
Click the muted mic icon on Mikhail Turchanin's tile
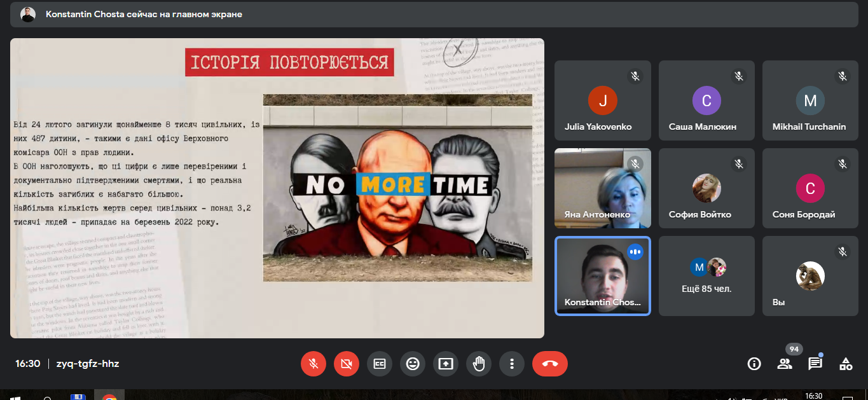pyautogui.click(x=842, y=76)
